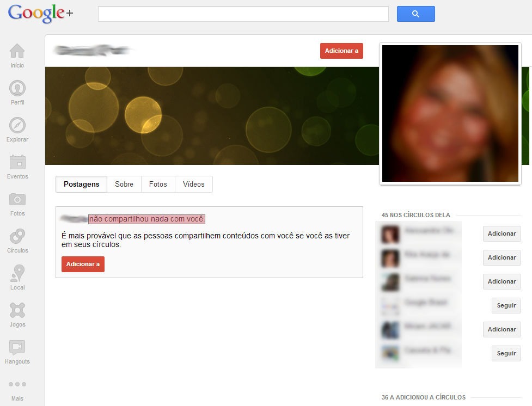Expand the Mais menu with three dots

(x=17, y=385)
